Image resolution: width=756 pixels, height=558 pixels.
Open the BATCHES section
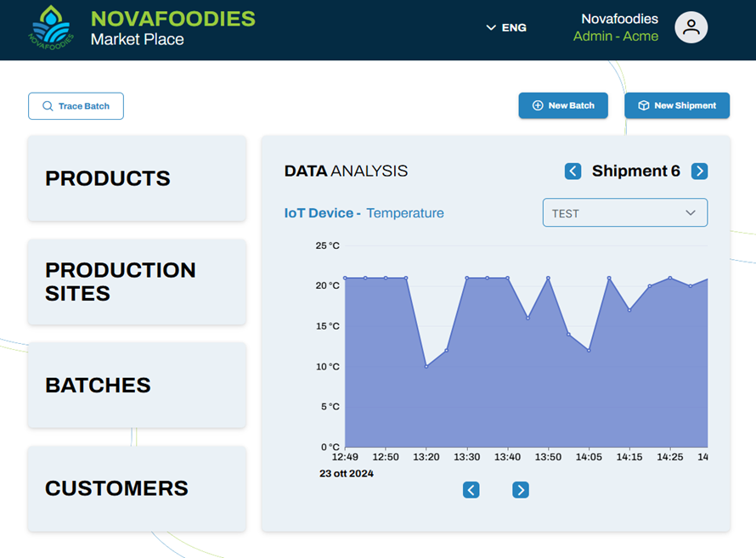[137, 386]
